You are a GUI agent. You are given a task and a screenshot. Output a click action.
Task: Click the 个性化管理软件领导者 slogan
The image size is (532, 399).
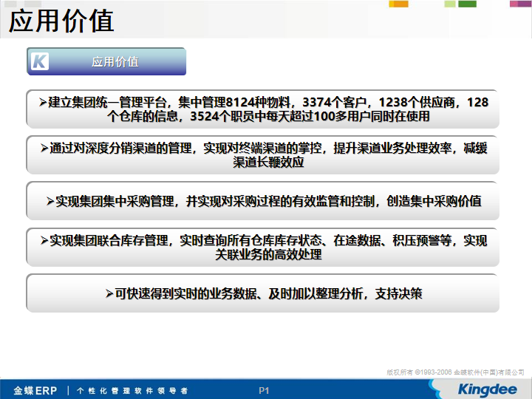132,391
